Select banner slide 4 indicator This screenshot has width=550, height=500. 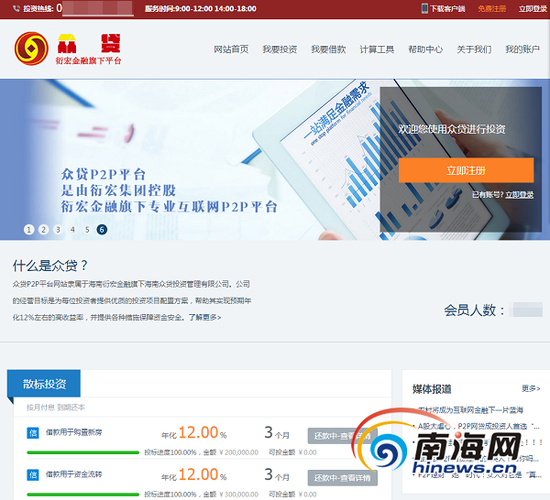(73, 229)
